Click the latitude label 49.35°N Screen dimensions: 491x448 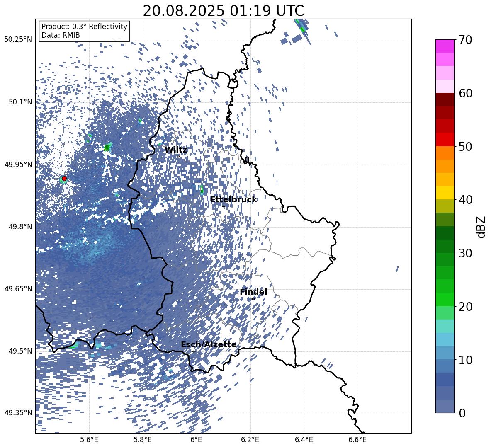point(18,413)
